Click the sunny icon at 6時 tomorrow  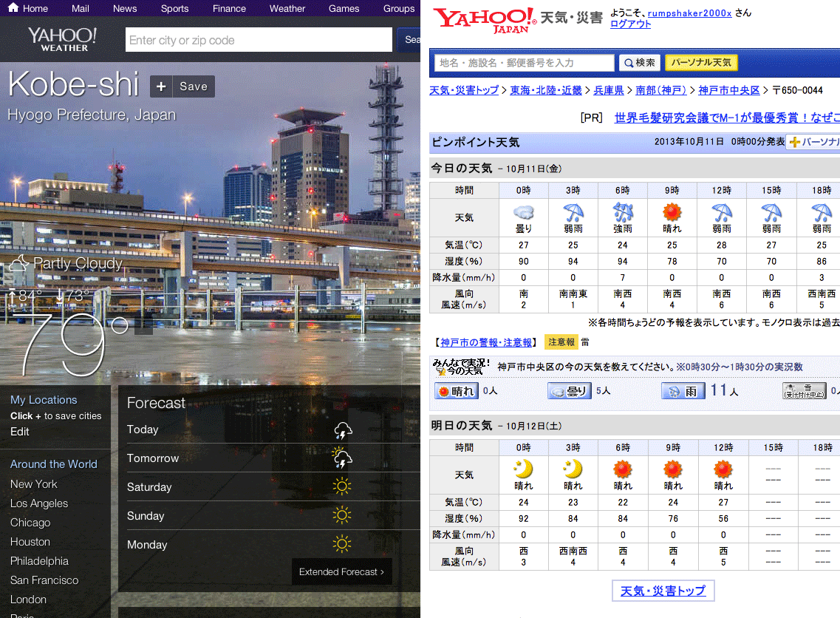tap(623, 469)
